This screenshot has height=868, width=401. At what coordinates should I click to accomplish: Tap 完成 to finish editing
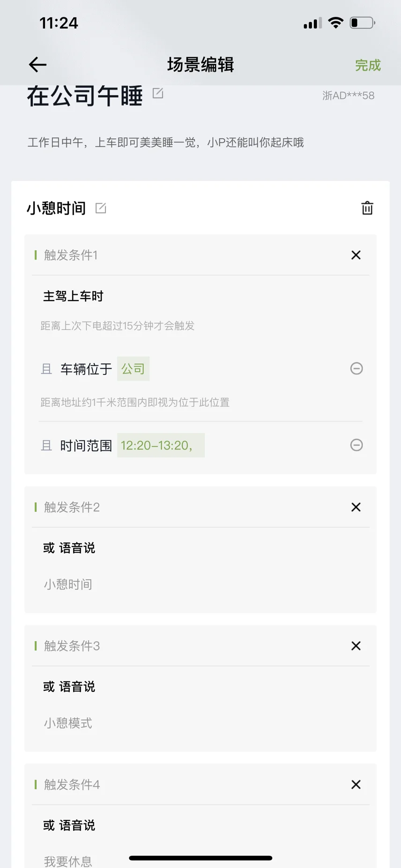pyautogui.click(x=368, y=65)
